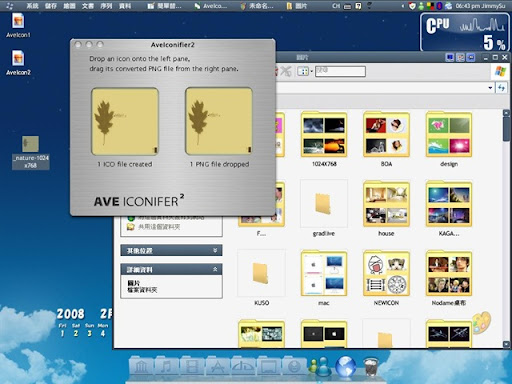Open the desktop folder in dock
The height and width of the screenshot is (384, 512).
[x=269, y=367]
